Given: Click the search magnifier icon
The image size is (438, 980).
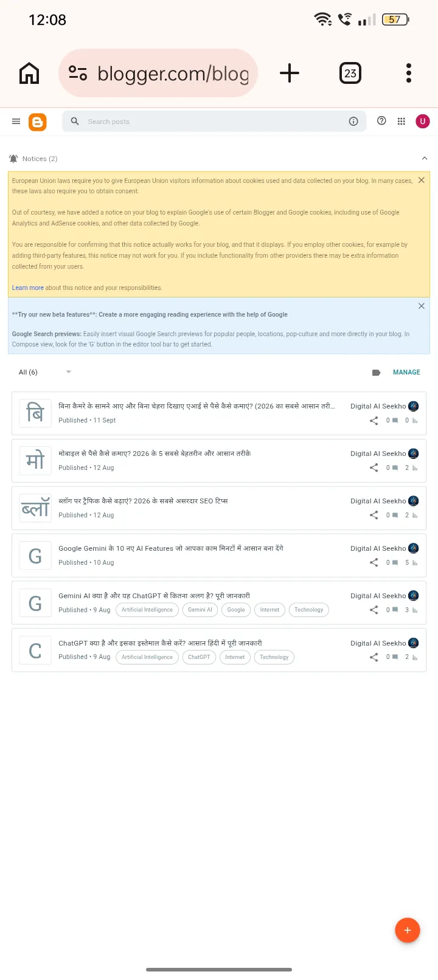Looking at the screenshot, I should 75,122.
